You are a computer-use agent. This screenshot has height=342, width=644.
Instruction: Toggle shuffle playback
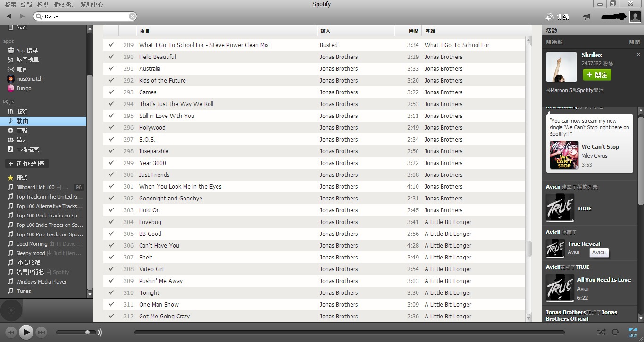tap(601, 332)
